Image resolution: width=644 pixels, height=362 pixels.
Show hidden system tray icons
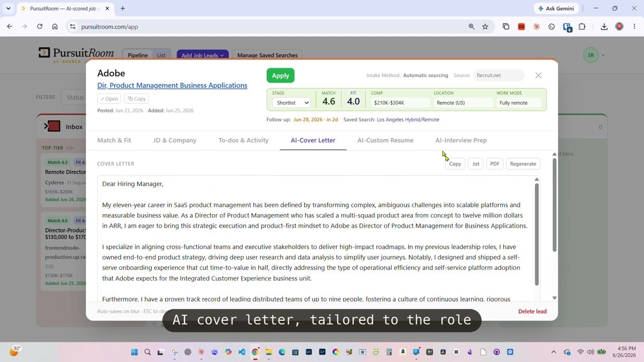click(554, 352)
